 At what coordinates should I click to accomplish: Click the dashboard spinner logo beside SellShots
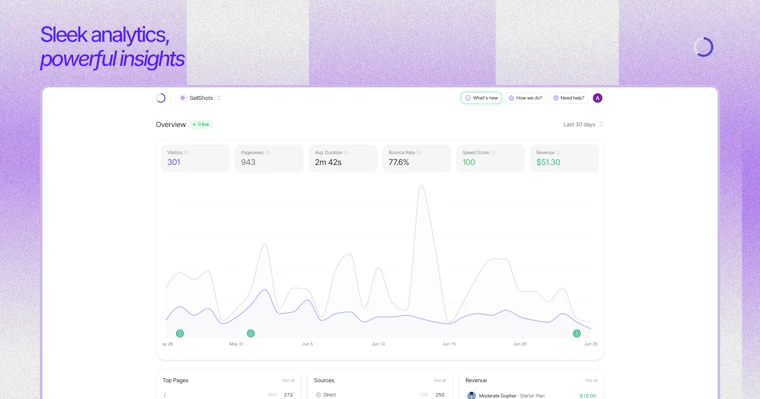[x=161, y=98]
